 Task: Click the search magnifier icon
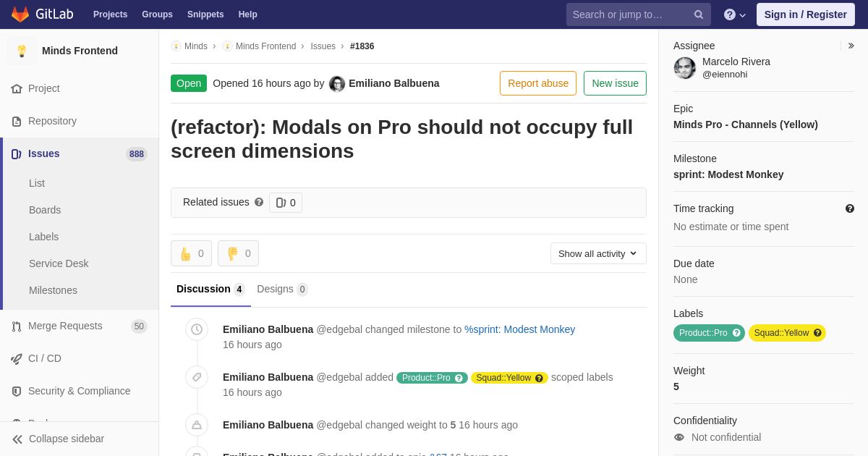click(699, 14)
